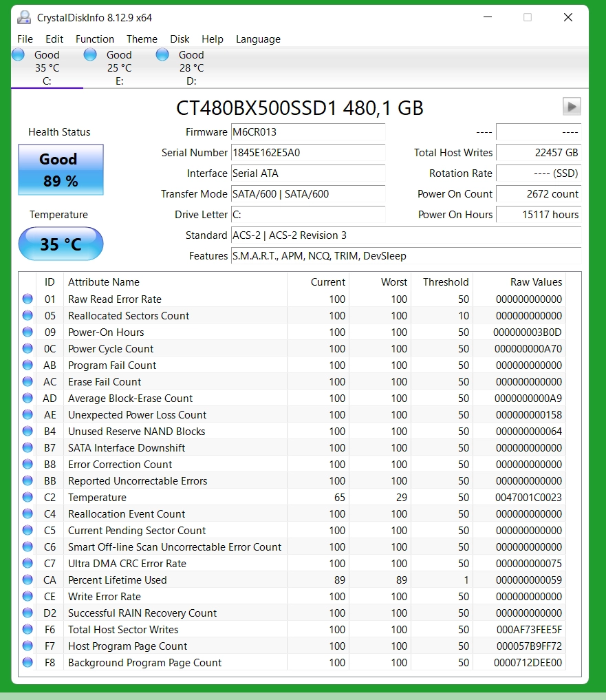The image size is (606, 700).
Task: Click status orb of Write Error Rate
Action: click(x=28, y=596)
